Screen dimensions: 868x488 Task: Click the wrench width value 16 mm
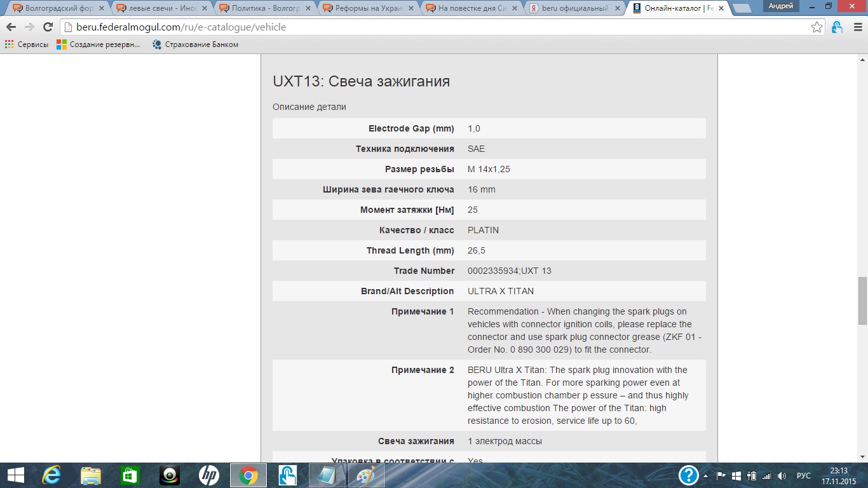(x=482, y=189)
